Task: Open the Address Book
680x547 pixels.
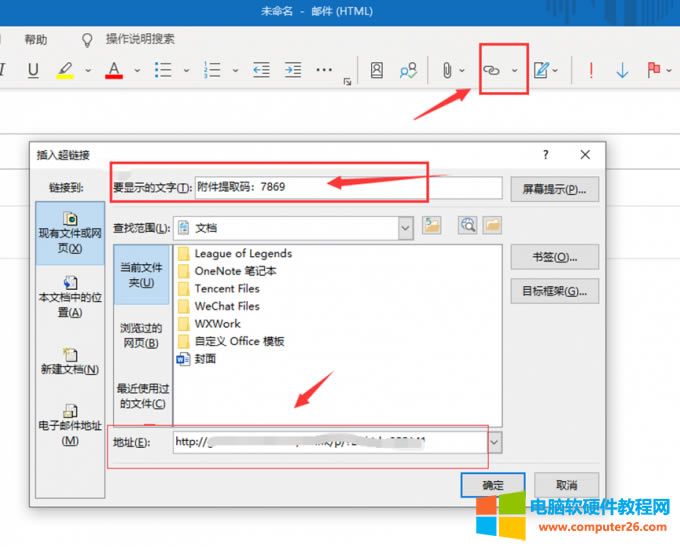Action: [377, 70]
